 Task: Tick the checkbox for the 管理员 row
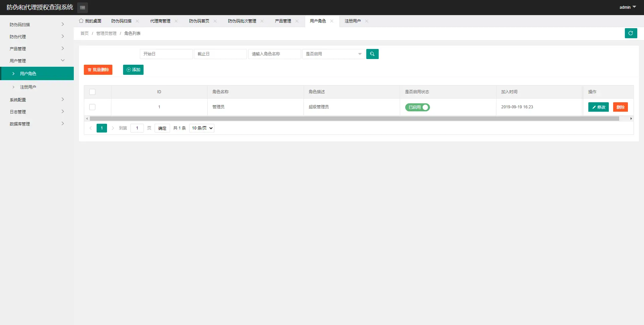(92, 107)
